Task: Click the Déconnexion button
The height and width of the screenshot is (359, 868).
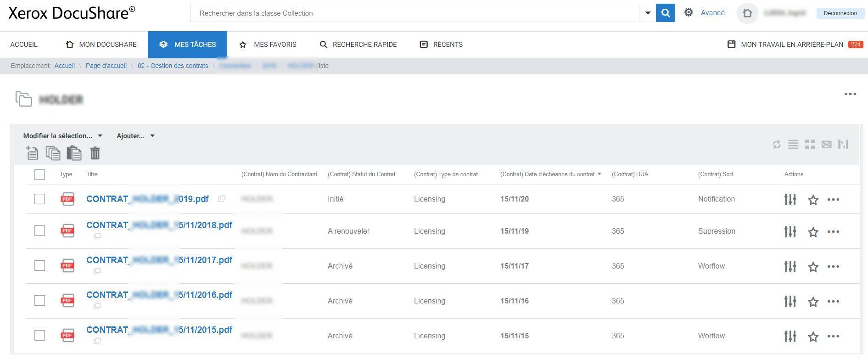Action: point(840,13)
